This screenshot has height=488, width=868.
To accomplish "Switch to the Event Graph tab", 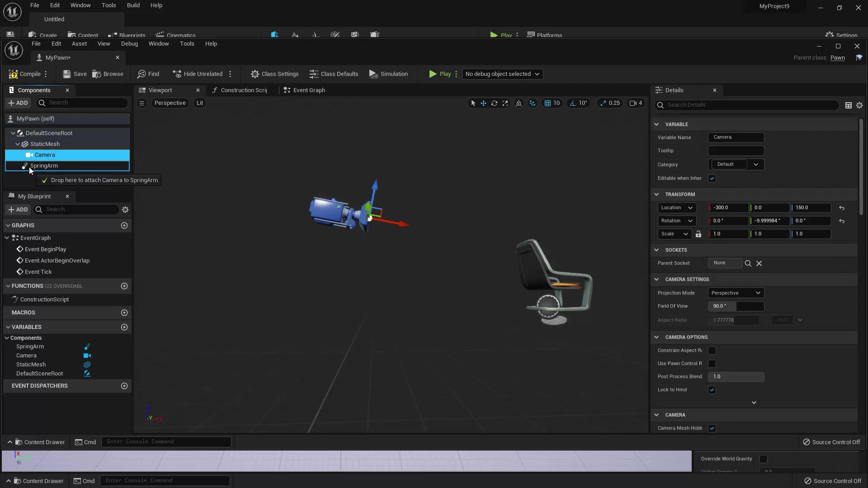I will point(304,90).
